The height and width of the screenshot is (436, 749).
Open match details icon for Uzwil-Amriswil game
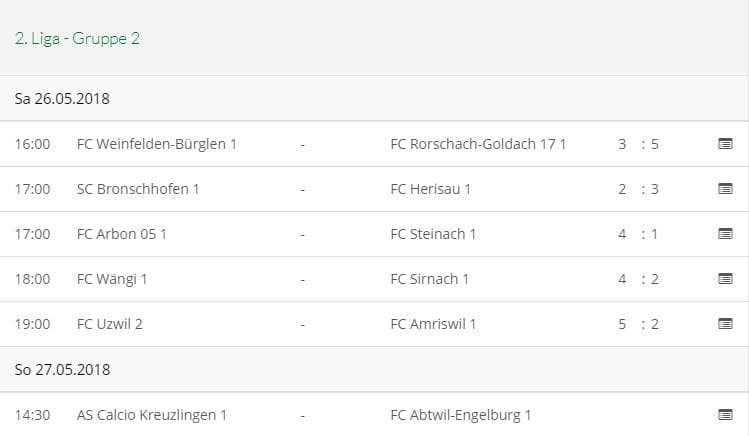[725, 324]
